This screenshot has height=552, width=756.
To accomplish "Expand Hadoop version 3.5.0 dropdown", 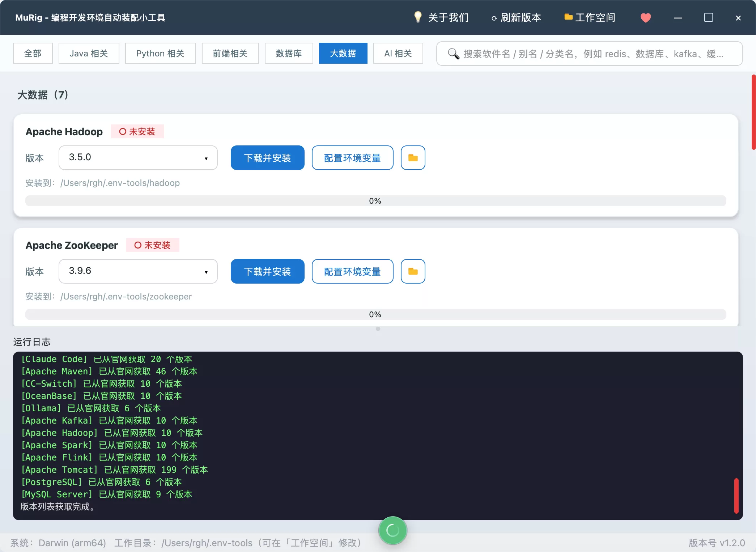I will click(x=138, y=158).
